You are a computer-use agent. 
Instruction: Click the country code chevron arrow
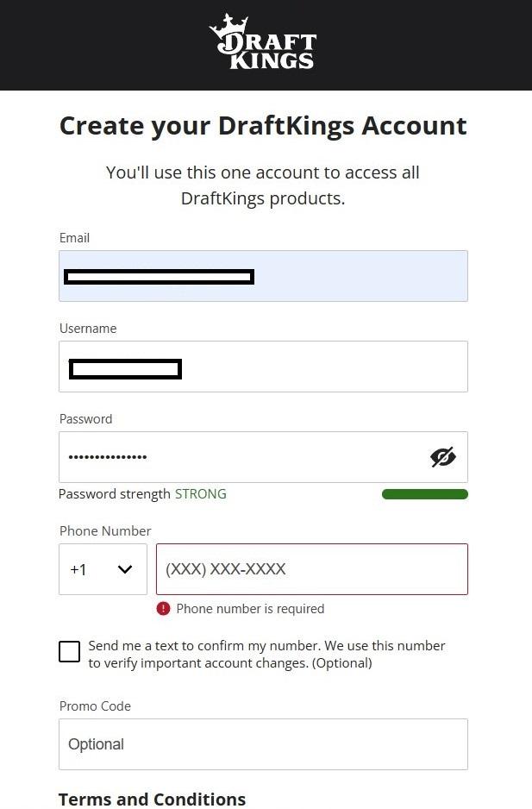(125, 569)
